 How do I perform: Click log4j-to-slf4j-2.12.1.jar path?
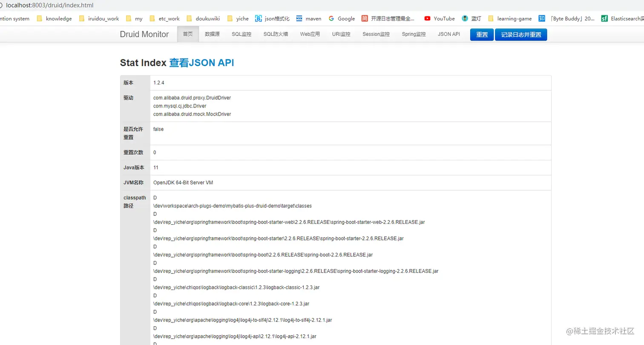click(243, 320)
